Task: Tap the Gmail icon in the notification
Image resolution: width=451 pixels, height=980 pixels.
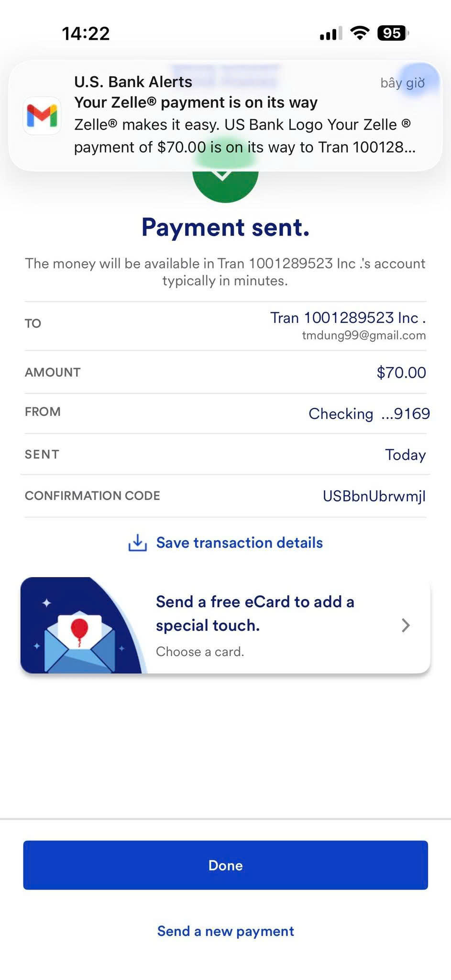Action: click(42, 115)
